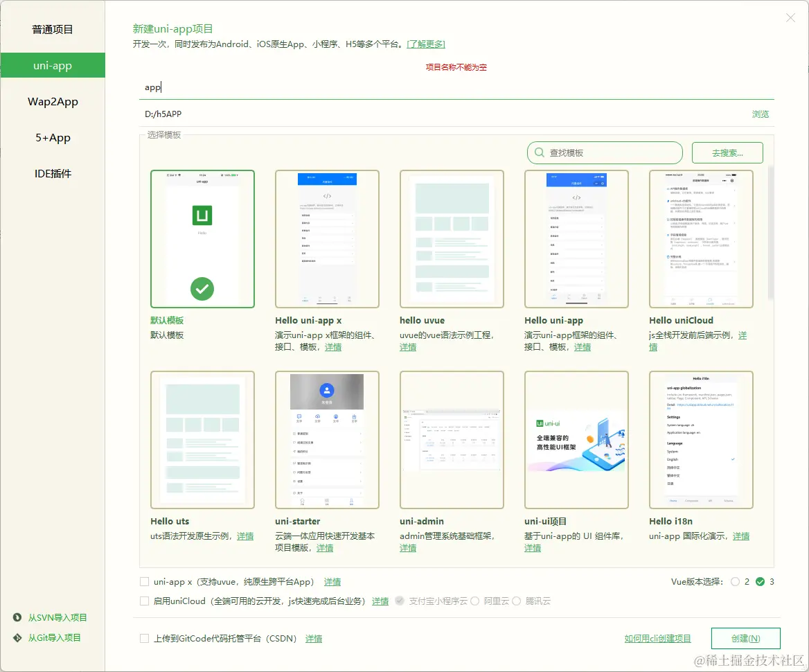Switch to uni-app project tab
This screenshot has height=672, width=809.
pyautogui.click(x=53, y=66)
